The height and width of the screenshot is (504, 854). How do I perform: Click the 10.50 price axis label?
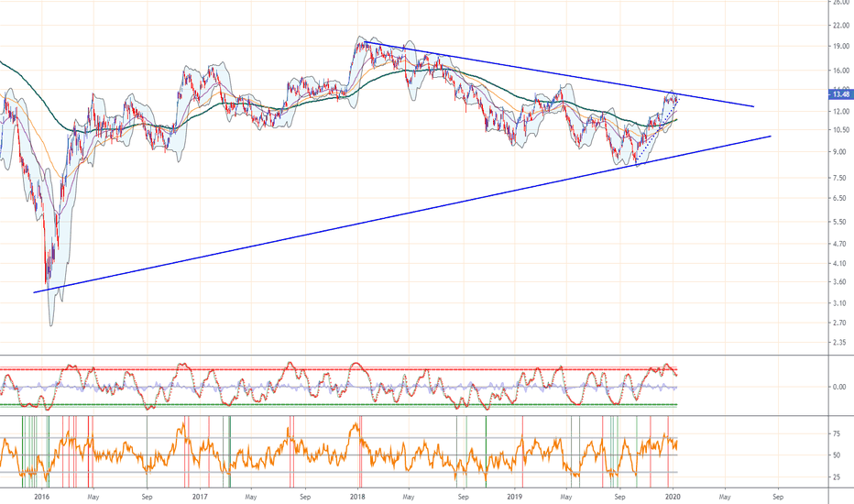[841, 130]
